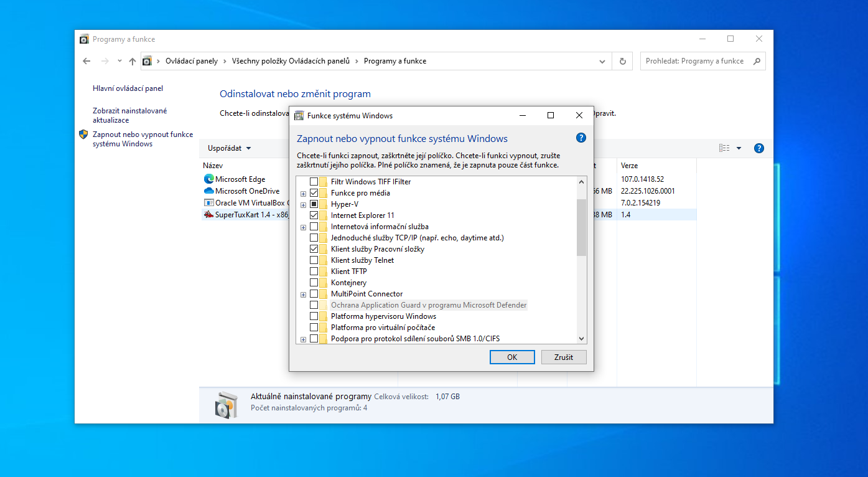Screen dimensions: 868x477
Task: Click scroll up arrow in features list
Action: pos(582,182)
